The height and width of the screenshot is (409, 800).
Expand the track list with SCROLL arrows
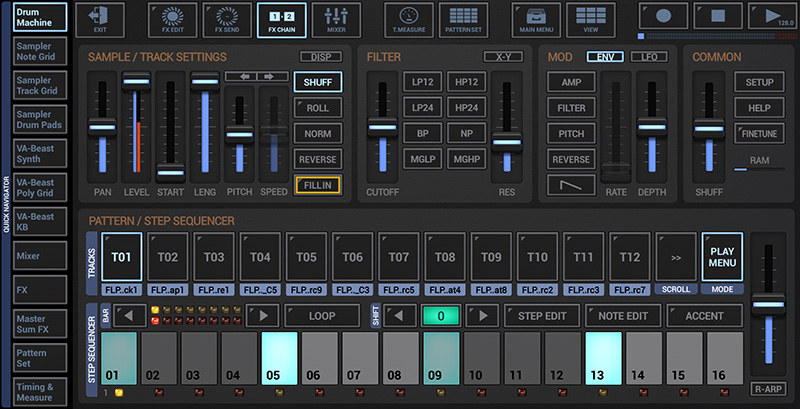coord(676,258)
